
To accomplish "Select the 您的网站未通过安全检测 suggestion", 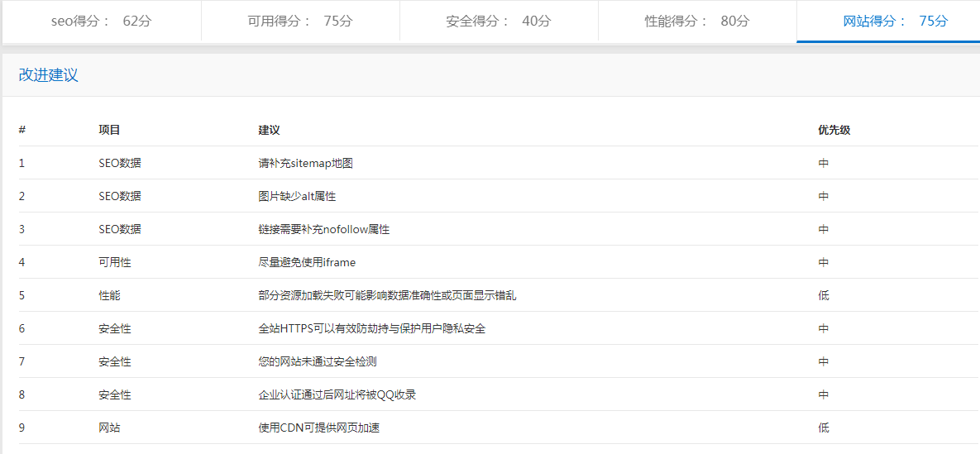I will [x=318, y=362].
